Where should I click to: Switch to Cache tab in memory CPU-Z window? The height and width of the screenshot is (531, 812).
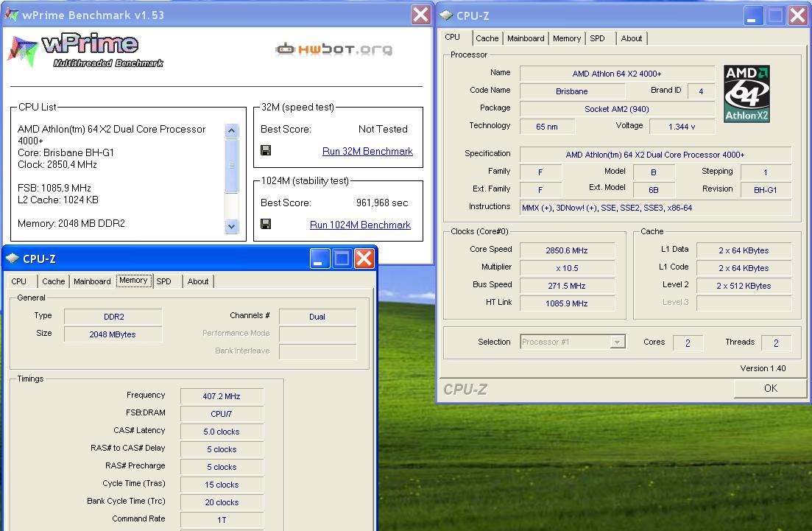(x=53, y=281)
